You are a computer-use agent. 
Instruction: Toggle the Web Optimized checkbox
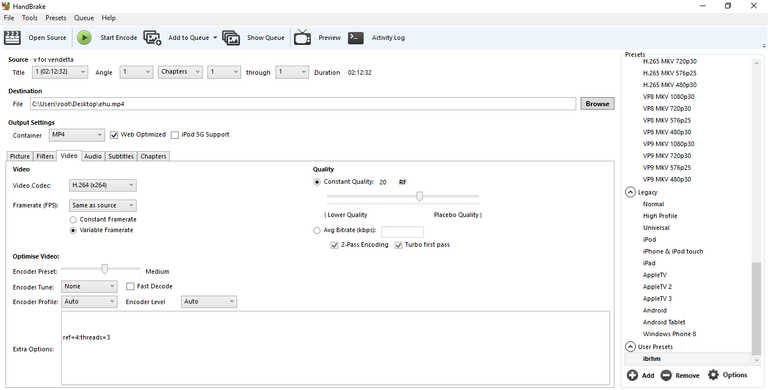click(x=114, y=135)
